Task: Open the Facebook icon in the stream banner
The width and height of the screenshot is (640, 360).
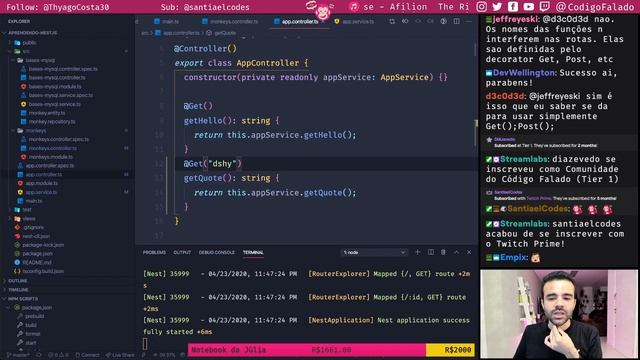Action: pyautogui.click(x=513, y=7)
